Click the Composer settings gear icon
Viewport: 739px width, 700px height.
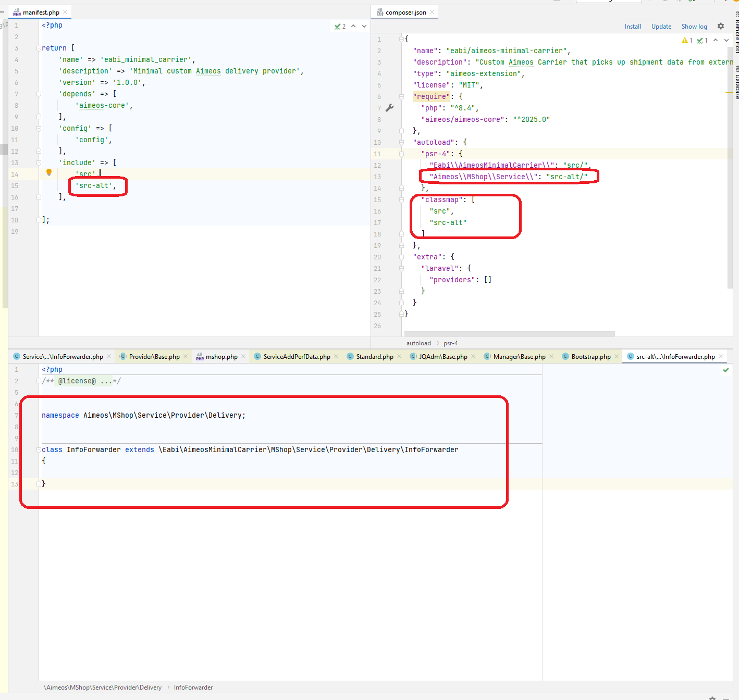pyautogui.click(x=721, y=26)
